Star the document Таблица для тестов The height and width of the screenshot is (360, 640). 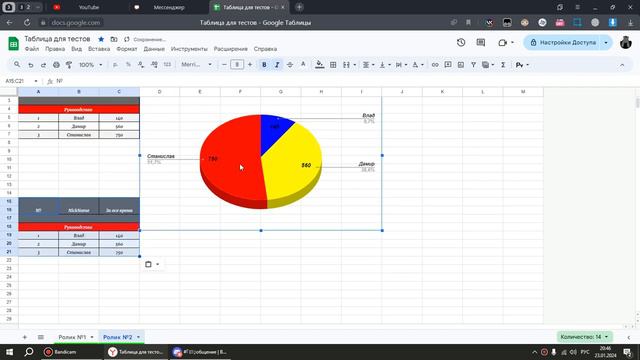[x=101, y=39]
